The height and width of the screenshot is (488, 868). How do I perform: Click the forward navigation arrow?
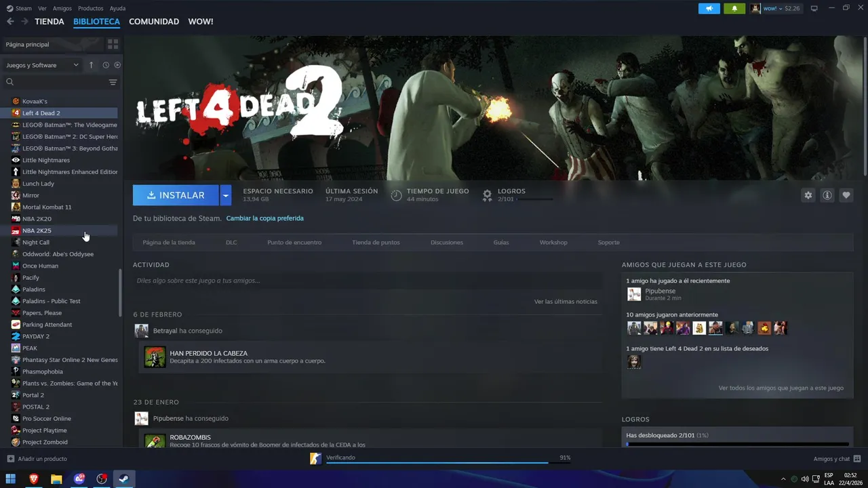[x=24, y=22]
